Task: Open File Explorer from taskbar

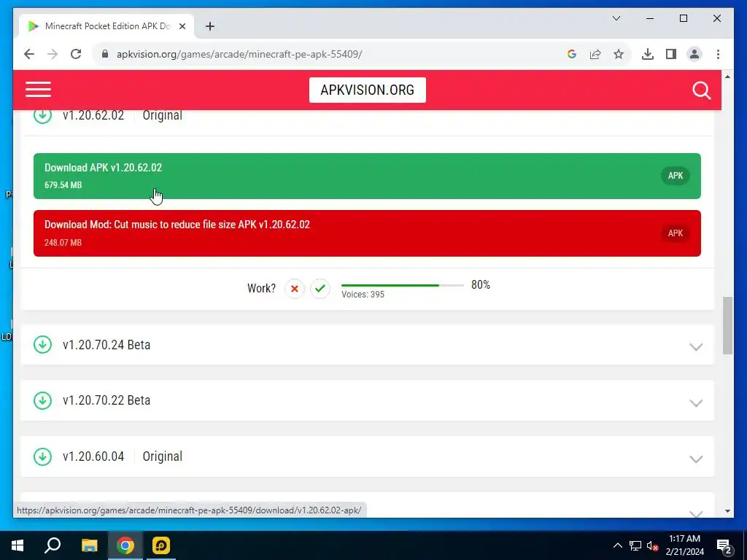Action: tap(89, 545)
